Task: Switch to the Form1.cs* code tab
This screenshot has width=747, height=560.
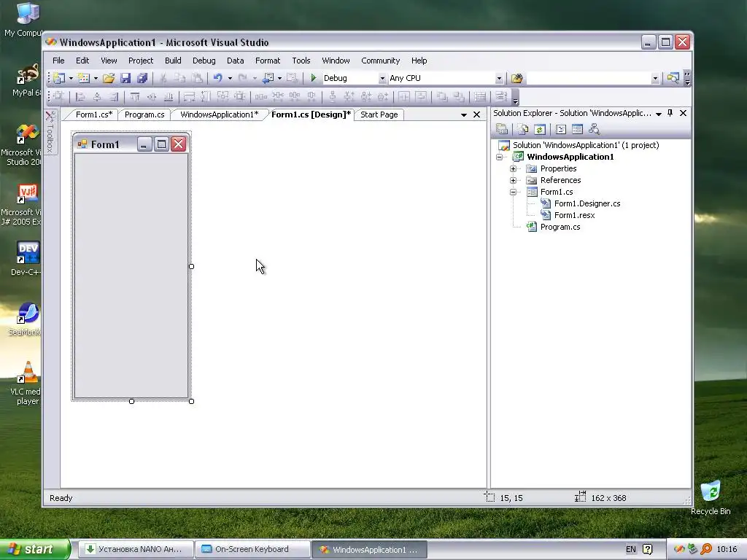Action: [94, 114]
